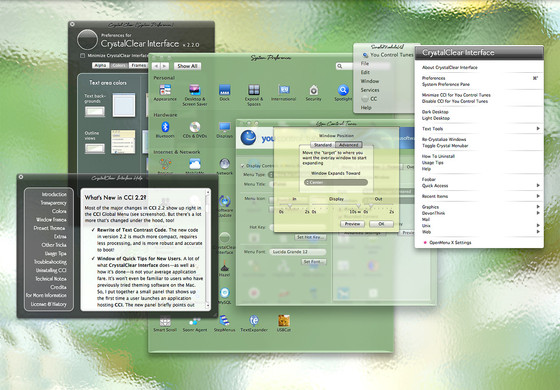Image resolution: width=560 pixels, height=390 pixels.
Task: Toggle the Display Control checkbox
Action: pyautogui.click(x=243, y=166)
